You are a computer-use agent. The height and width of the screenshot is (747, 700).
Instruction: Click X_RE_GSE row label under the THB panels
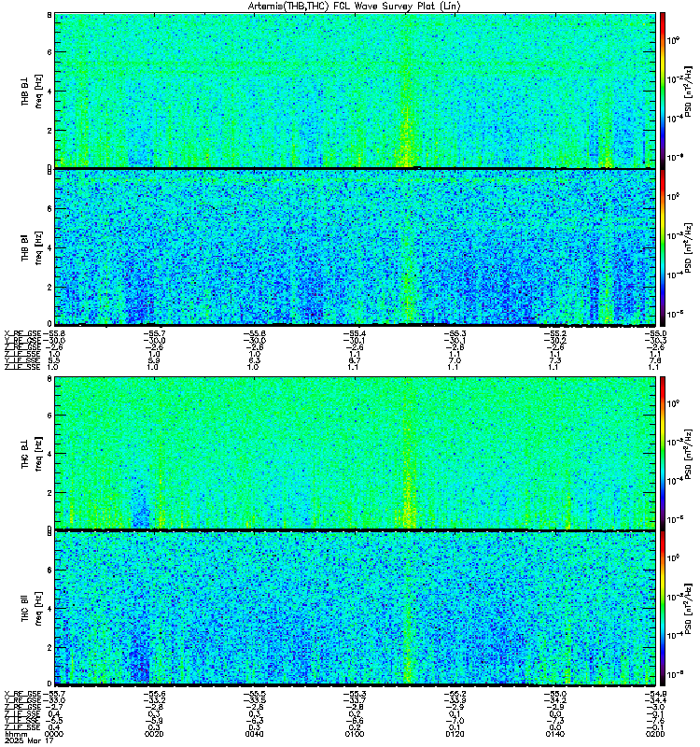tap(22, 333)
